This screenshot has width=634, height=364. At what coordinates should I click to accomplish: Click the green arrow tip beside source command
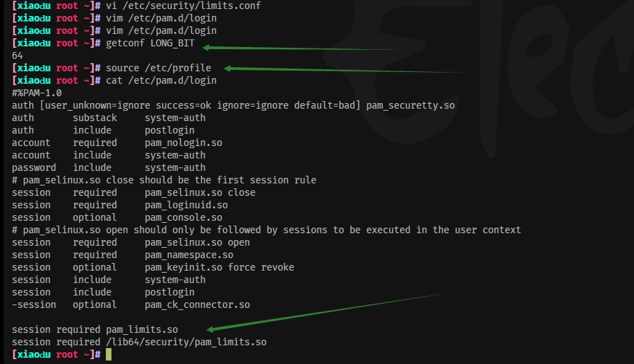[227, 69]
